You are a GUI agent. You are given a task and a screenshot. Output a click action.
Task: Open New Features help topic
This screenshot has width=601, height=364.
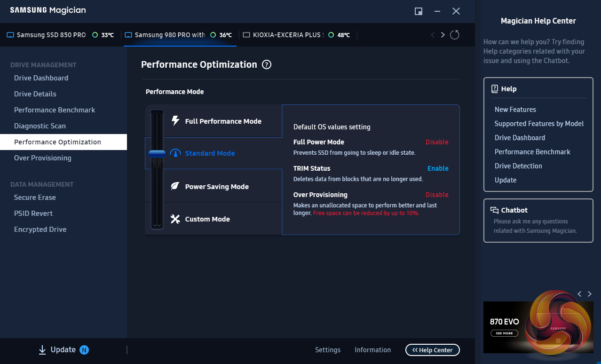click(515, 110)
